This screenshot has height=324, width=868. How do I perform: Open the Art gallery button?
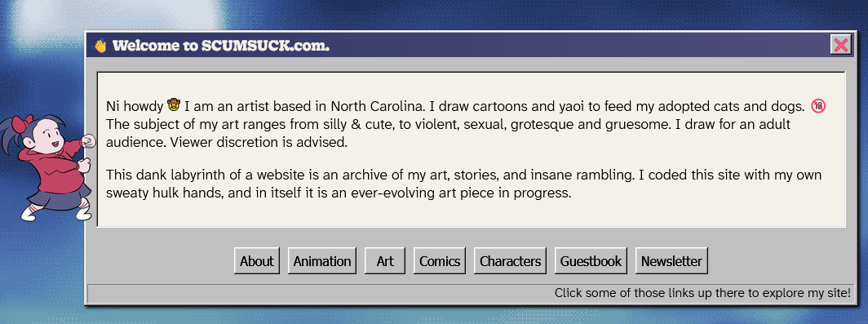point(385,261)
